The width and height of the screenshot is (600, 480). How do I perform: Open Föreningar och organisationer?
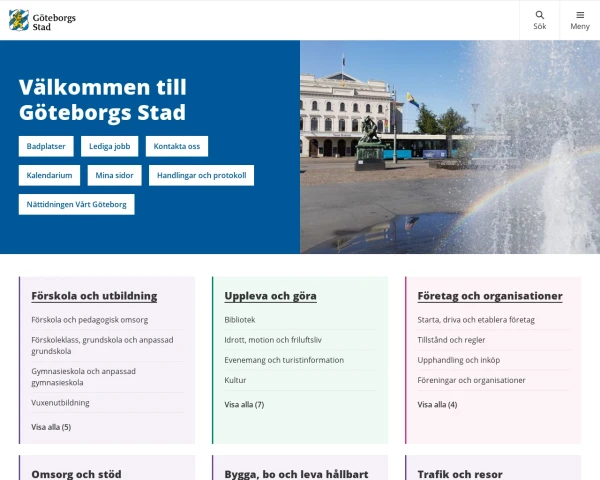point(471,380)
